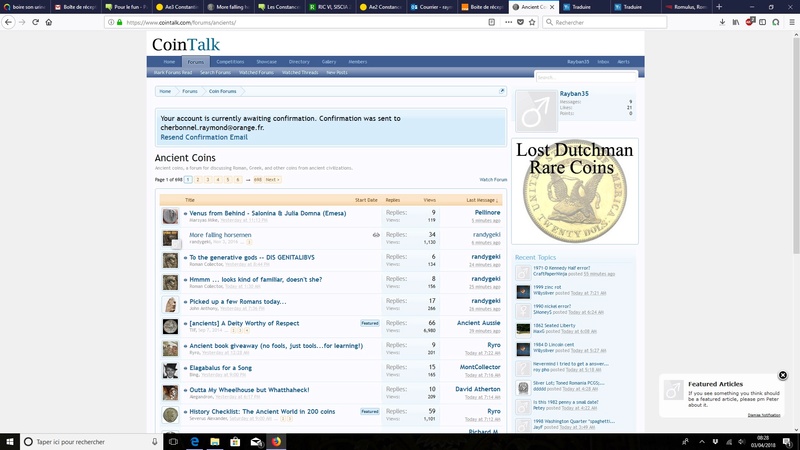The height and width of the screenshot is (450, 800).
Task: Open the Pocket save icon in address bar
Action: point(520,22)
